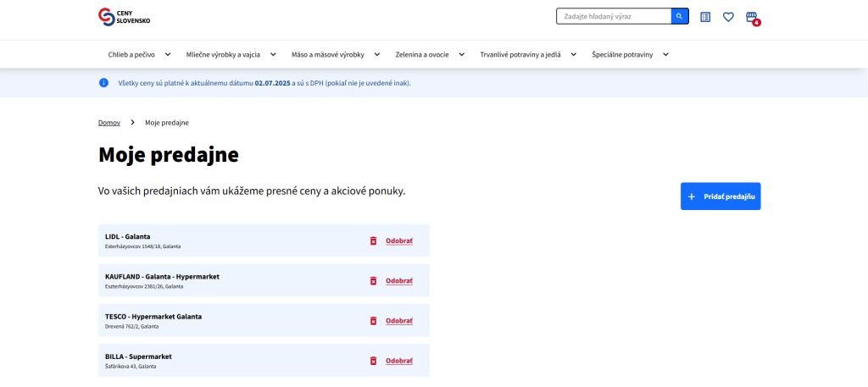
Task: Click the date 02.07.2025 in banner
Action: [272, 84]
